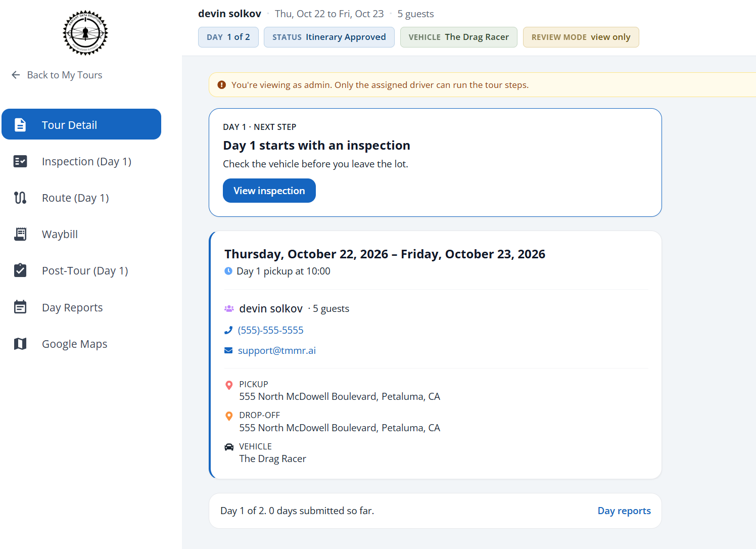
Task: Click the red pickup location pin
Action: (229, 385)
